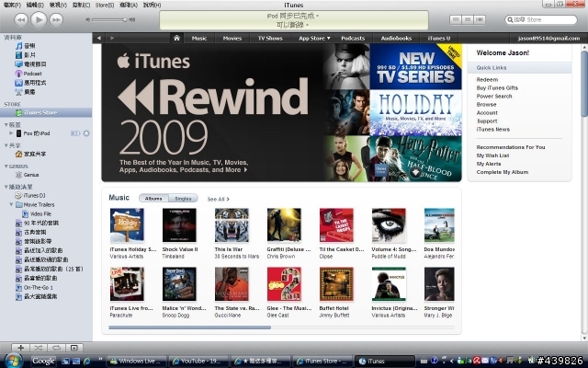Select Music library icon in sidebar
Image resolution: width=588 pixels, height=368 pixels.
(x=18, y=46)
